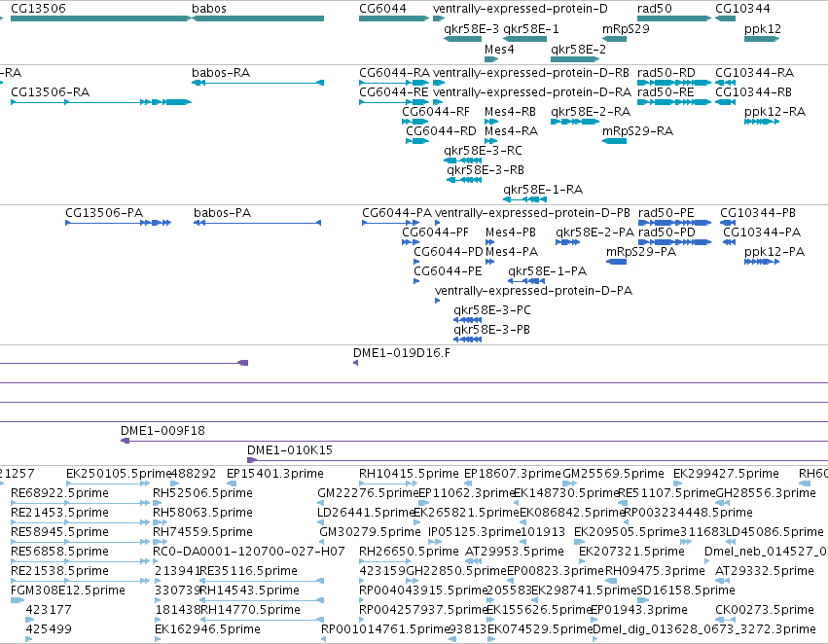This screenshot has height=644, width=828.
Task: Click the ventrally-expressed-protein-D gene label
Action: point(521,9)
